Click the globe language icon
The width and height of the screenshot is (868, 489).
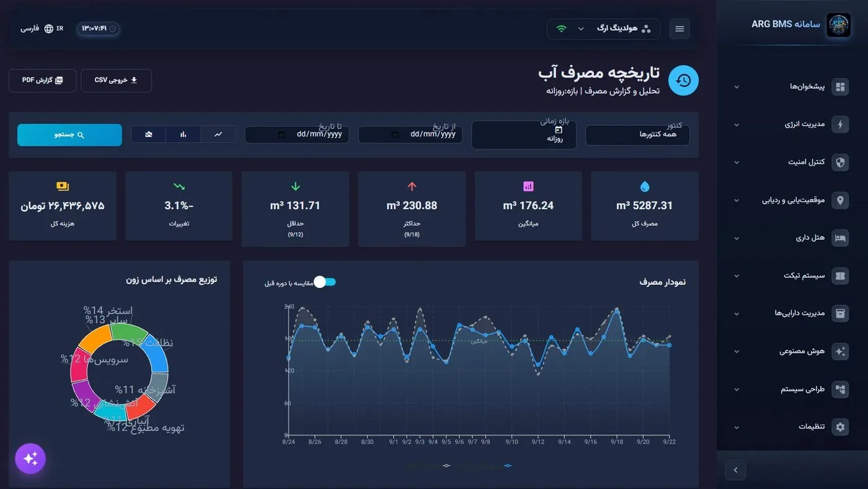(x=49, y=29)
